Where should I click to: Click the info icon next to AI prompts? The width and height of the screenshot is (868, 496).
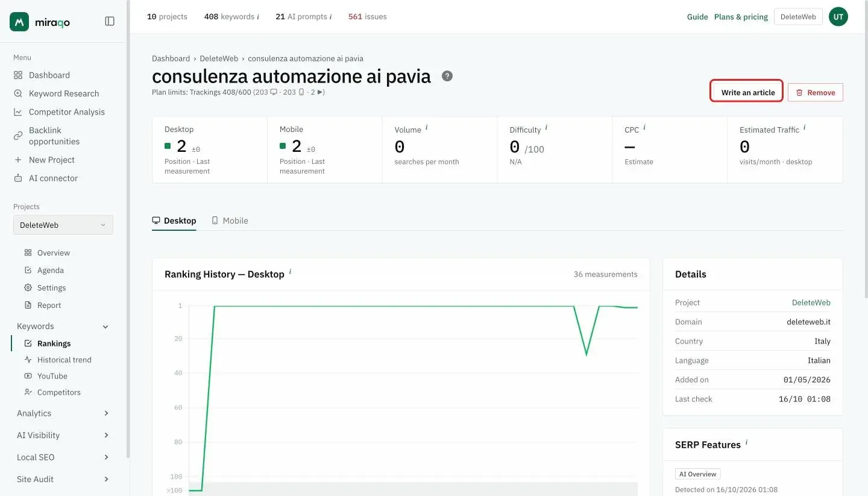coord(330,17)
